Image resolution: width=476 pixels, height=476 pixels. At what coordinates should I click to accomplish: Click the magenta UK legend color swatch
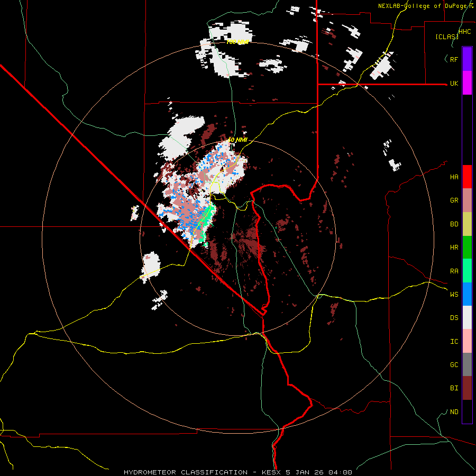[467, 83]
